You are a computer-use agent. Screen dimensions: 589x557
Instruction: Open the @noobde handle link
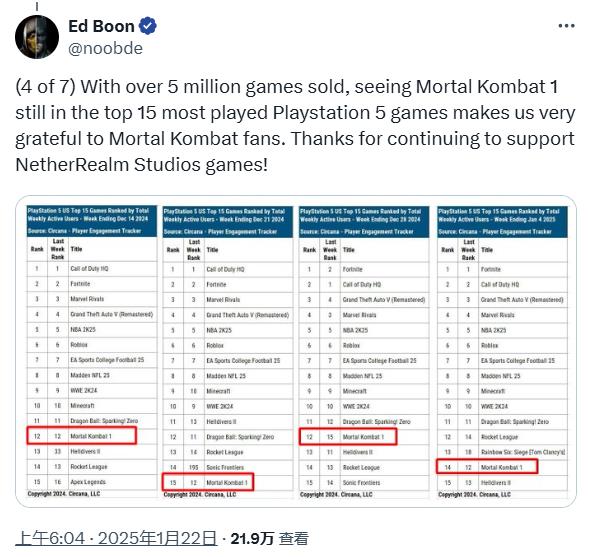pyautogui.click(x=106, y=49)
